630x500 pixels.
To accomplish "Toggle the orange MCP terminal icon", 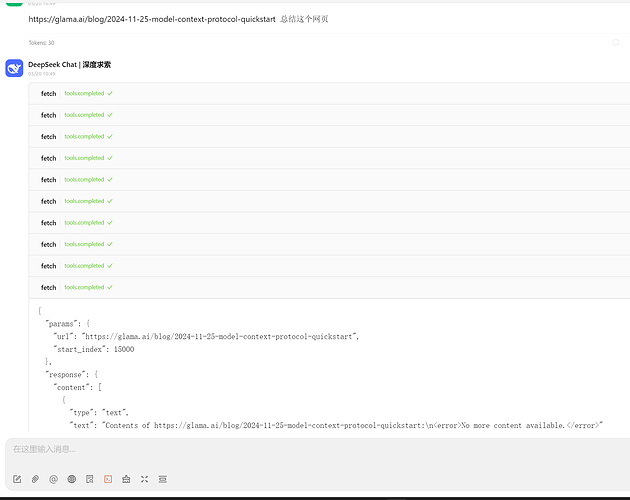I will 108,479.
